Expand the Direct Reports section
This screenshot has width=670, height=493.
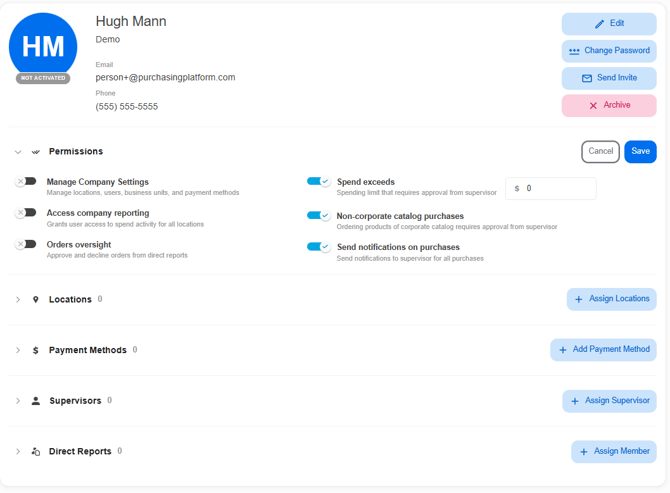click(18, 452)
